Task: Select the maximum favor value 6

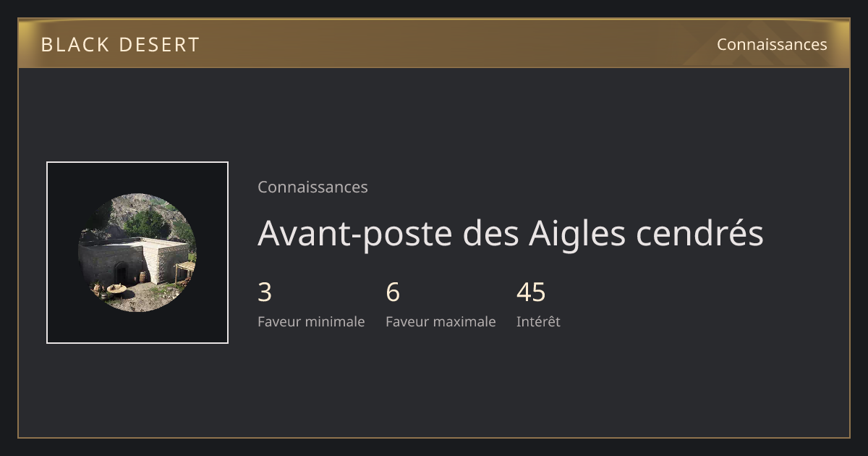Action: pos(393,292)
